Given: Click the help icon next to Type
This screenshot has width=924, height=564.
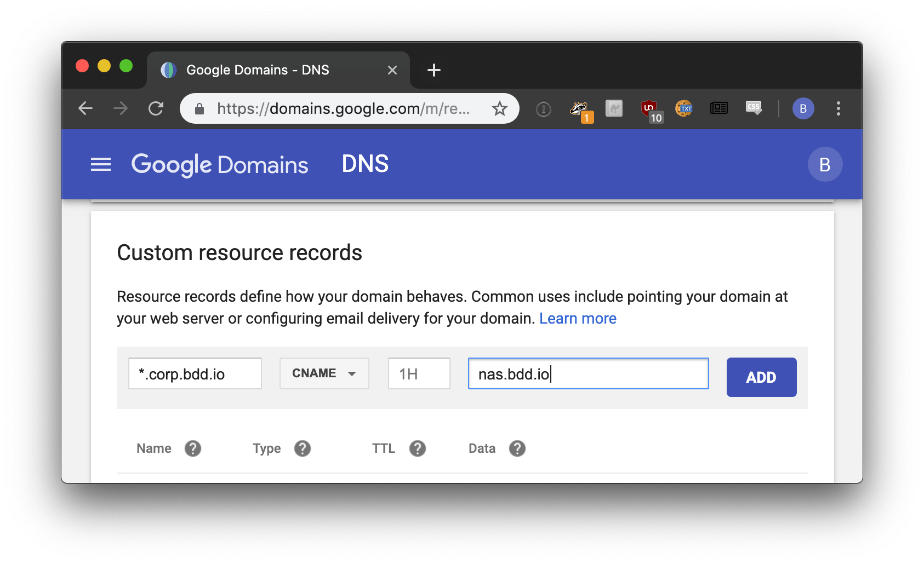Looking at the screenshot, I should (x=303, y=448).
